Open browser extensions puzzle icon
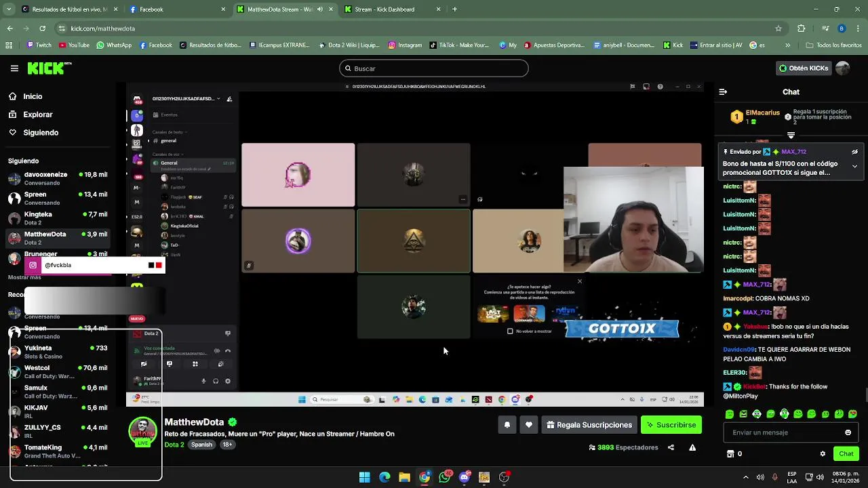This screenshot has width=868, height=488. pos(802,28)
